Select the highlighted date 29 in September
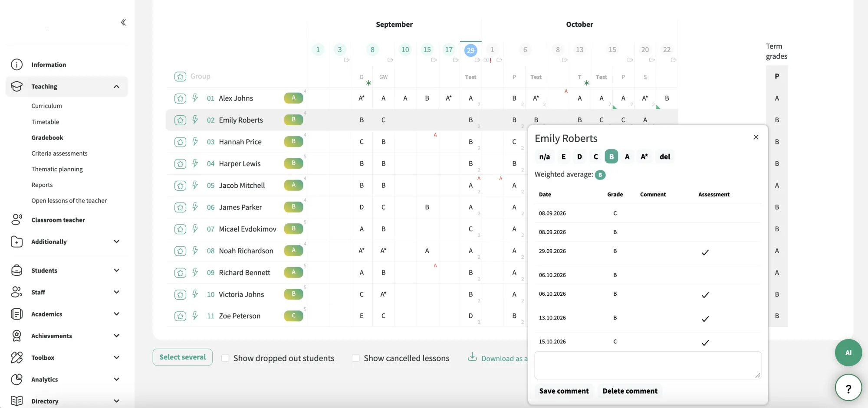This screenshot has height=408, width=868. (x=470, y=50)
